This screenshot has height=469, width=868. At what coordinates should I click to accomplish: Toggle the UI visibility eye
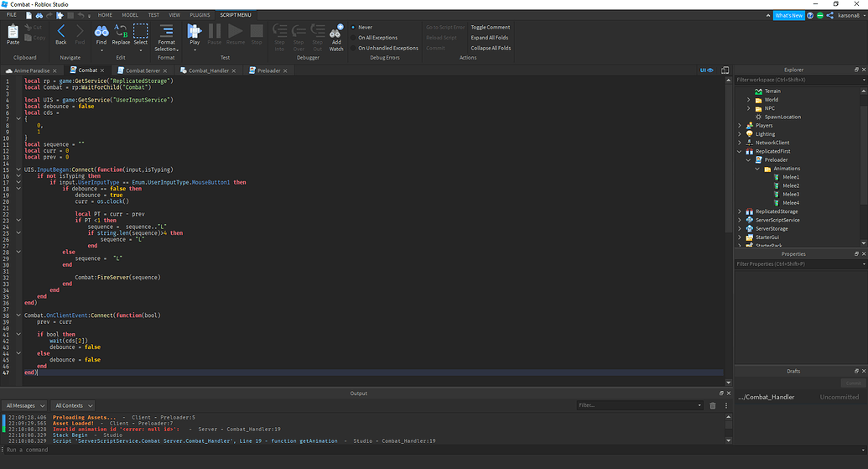[x=707, y=70]
